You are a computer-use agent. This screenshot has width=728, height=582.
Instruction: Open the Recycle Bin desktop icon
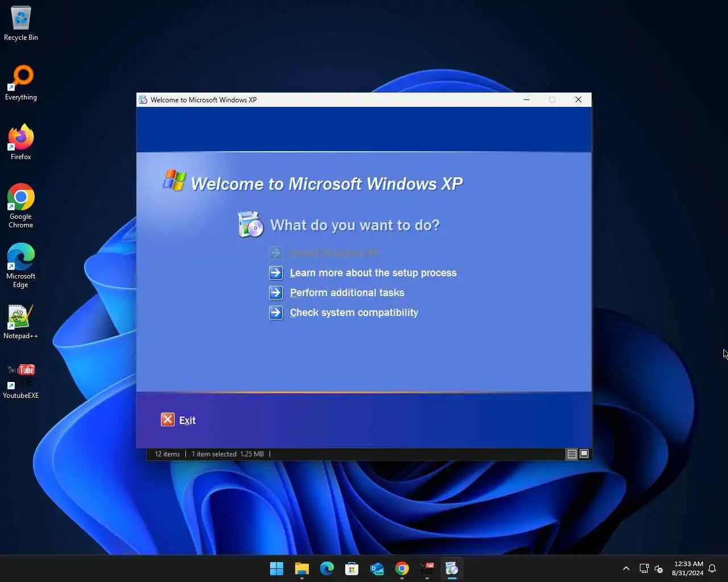pyautogui.click(x=21, y=24)
